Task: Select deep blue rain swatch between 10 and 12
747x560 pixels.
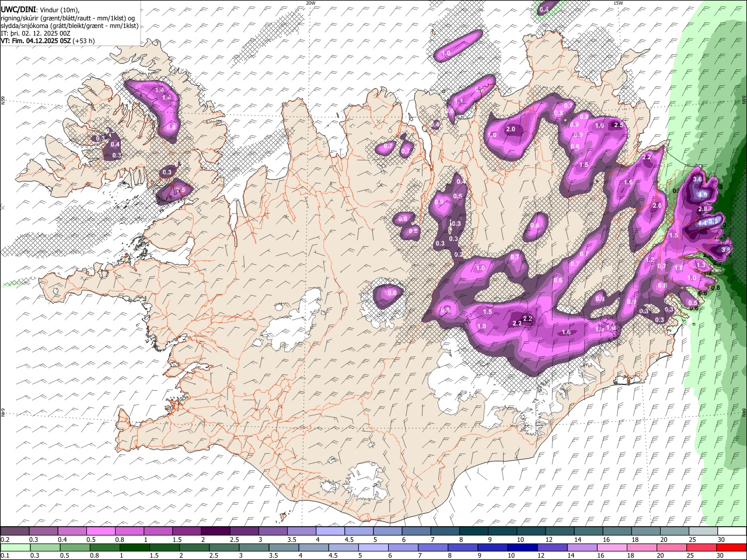Action: [x=522, y=547]
